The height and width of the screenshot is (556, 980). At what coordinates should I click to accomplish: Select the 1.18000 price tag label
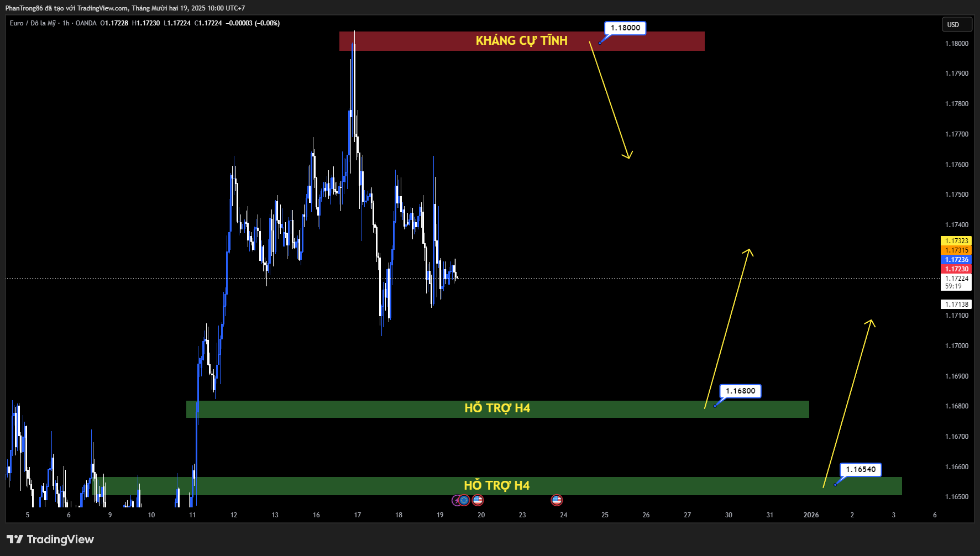point(625,28)
